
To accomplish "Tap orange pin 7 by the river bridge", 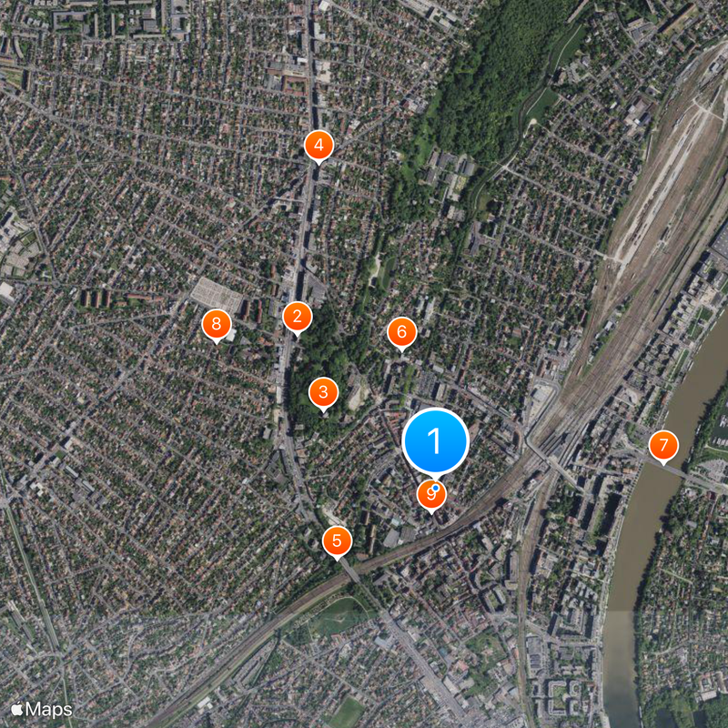I will [x=663, y=446].
